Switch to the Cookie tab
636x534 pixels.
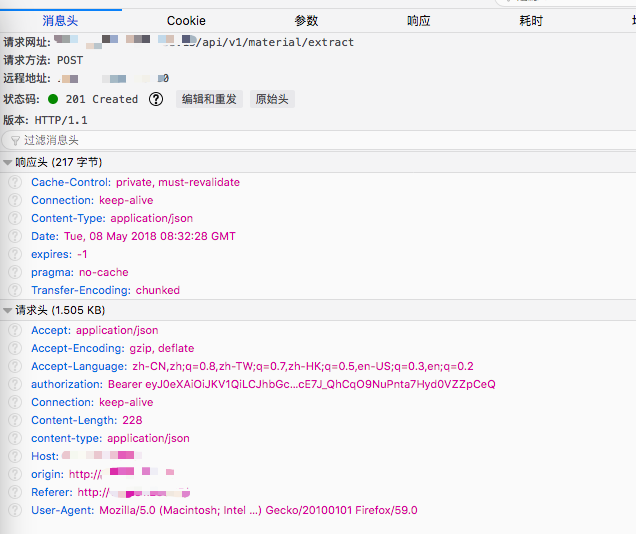pos(186,20)
